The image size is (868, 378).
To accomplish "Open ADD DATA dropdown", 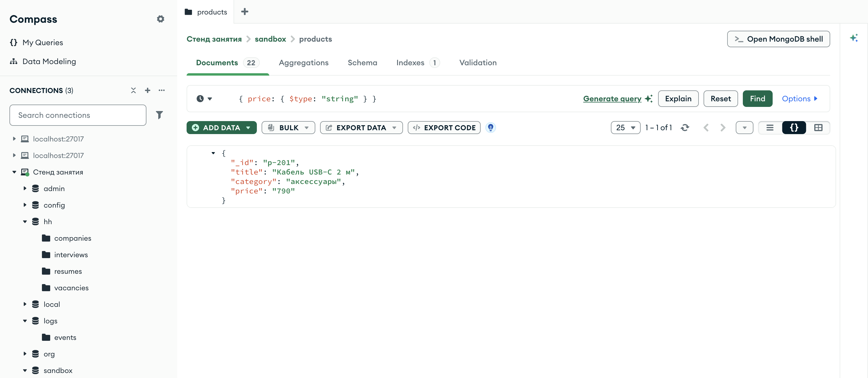I will [x=221, y=128].
